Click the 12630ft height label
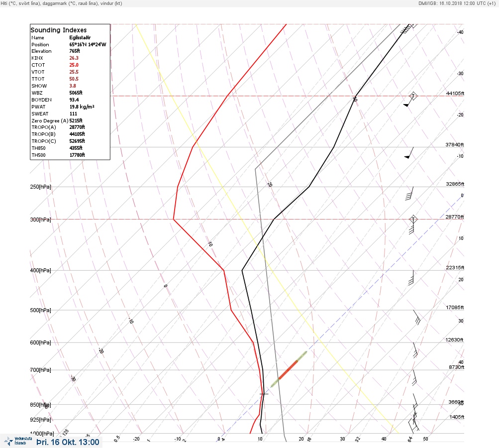Screen dimensions: 499x448 (454, 340)
